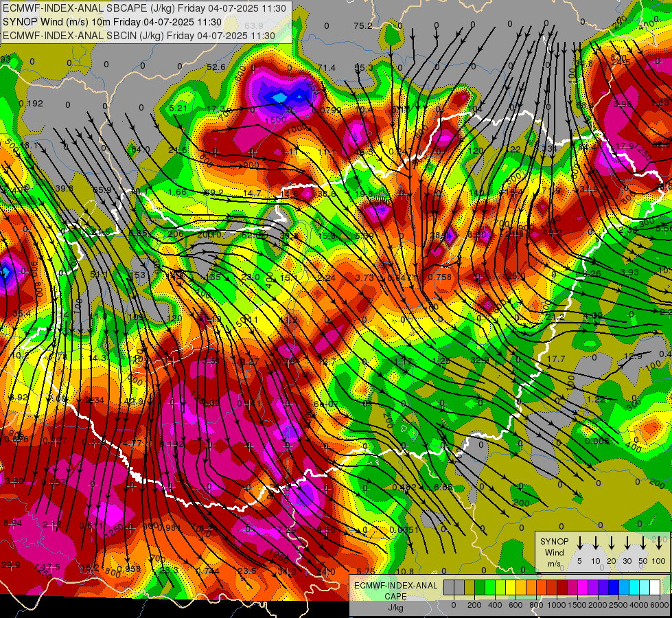Image resolution: width=672 pixels, height=618 pixels.
Task: Click the 6000 tick label in CAPE legend
Action: tap(660, 605)
